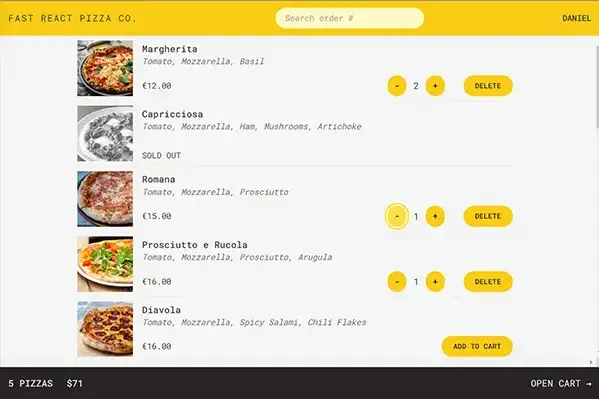Image resolution: width=599 pixels, height=399 pixels.
Task: Click the vertical scrollbar thumb on right
Action: 597,88
